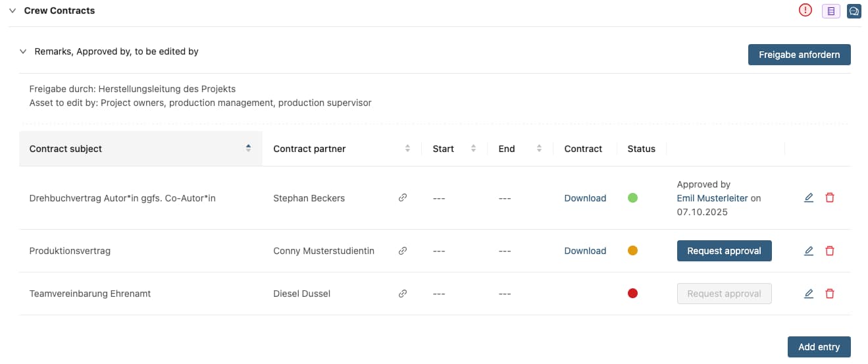
Task: Click the Freigabe anfordern button
Action: pyautogui.click(x=799, y=55)
